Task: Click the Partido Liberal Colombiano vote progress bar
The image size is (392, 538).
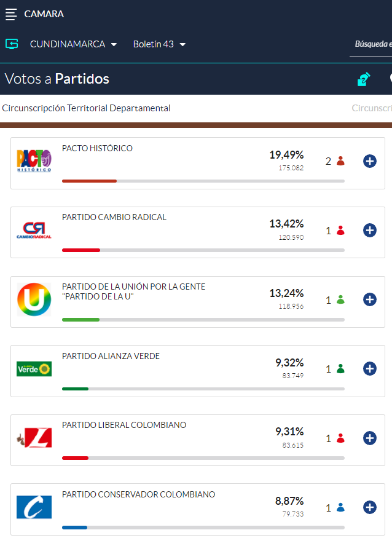Action: pyautogui.click(x=203, y=458)
